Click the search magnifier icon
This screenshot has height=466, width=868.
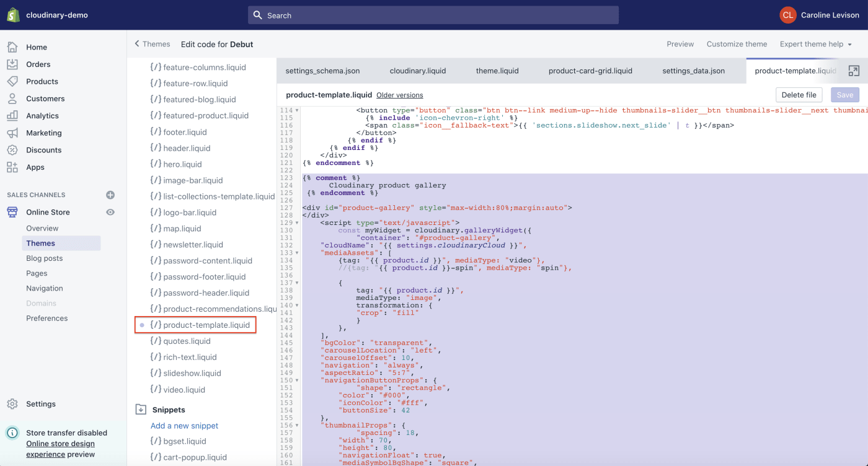coord(259,15)
